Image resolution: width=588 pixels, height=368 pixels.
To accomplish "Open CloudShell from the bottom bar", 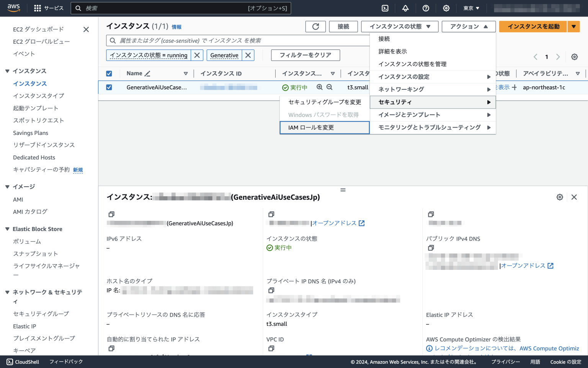I will coord(22,361).
